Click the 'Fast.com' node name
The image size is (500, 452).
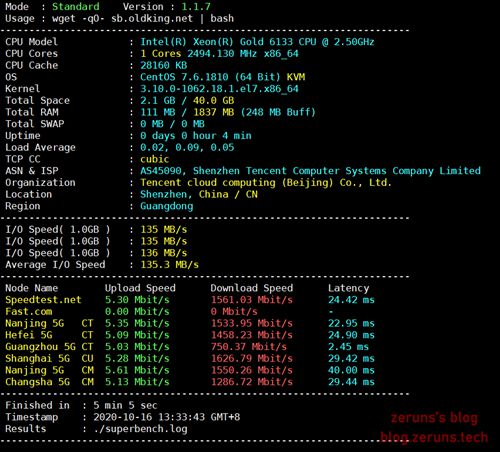click(x=29, y=312)
